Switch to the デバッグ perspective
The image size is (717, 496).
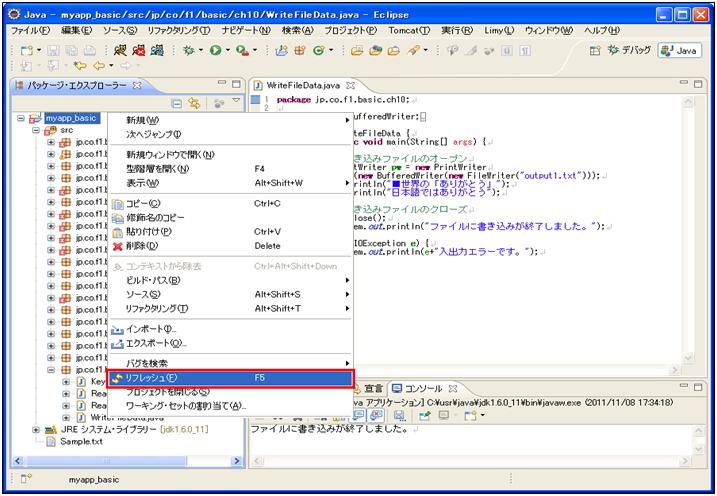628,50
